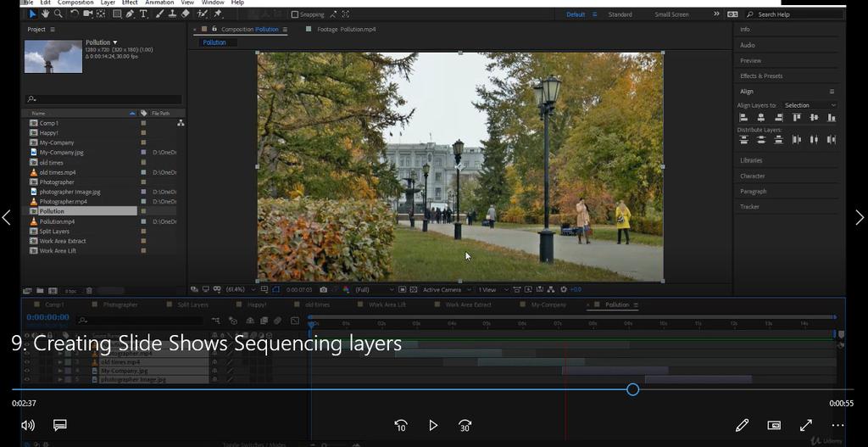Screen dimensions: 868x447
Task: Open the Active Camera dropdown
Action: [x=448, y=289]
